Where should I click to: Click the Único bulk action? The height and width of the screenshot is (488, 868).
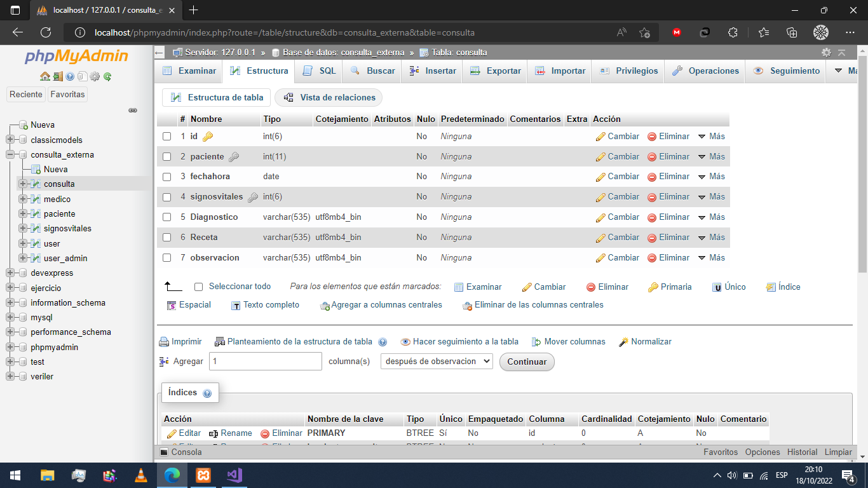tap(729, 287)
